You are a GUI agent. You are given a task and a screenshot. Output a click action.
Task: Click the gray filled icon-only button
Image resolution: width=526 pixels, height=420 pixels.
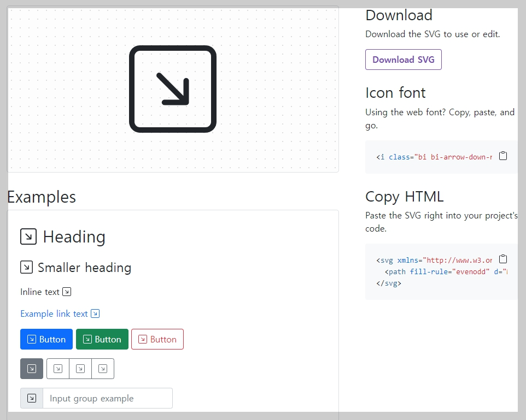[x=32, y=369]
